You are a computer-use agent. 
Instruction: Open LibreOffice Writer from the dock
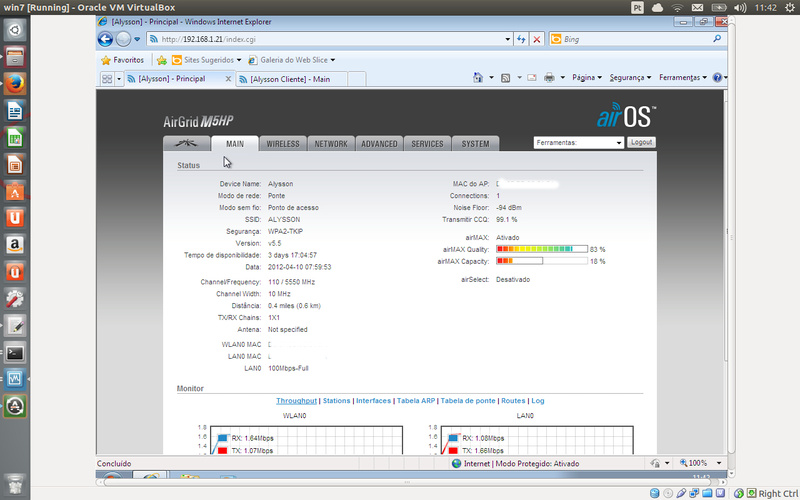click(x=15, y=111)
